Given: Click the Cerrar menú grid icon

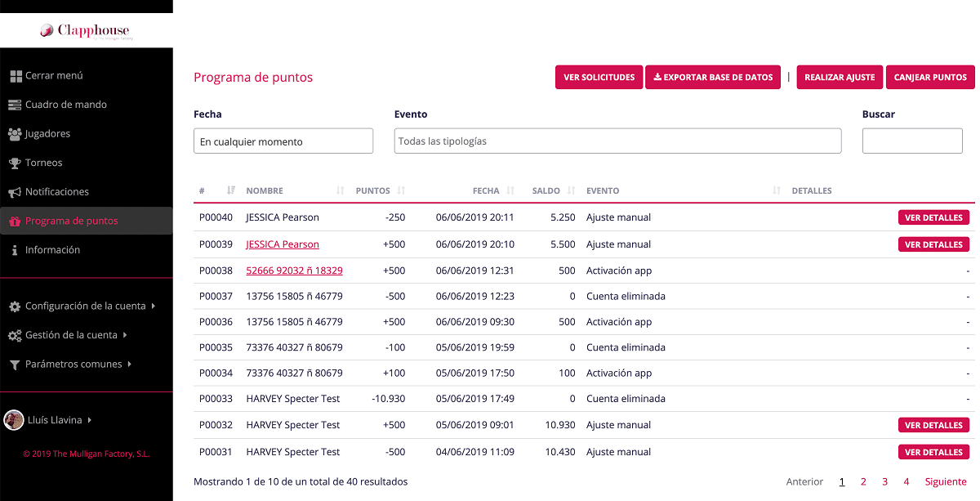Looking at the screenshot, I should (15, 76).
